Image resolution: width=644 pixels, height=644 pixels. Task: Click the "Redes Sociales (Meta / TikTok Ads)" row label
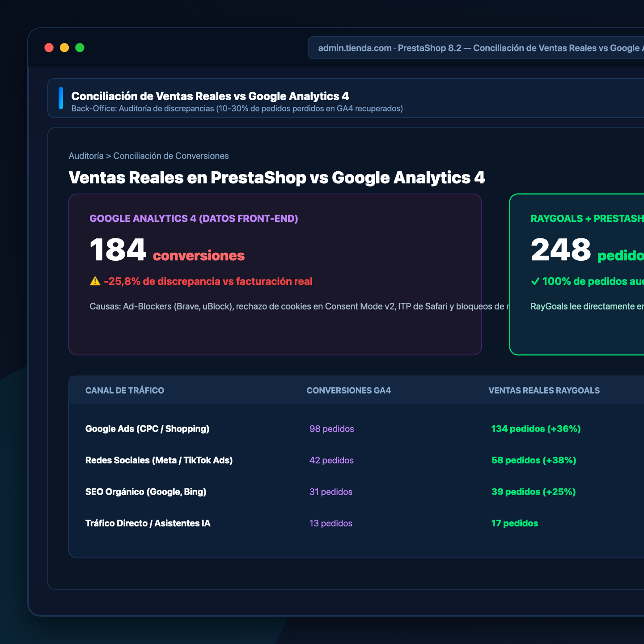(x=159, y=460)
